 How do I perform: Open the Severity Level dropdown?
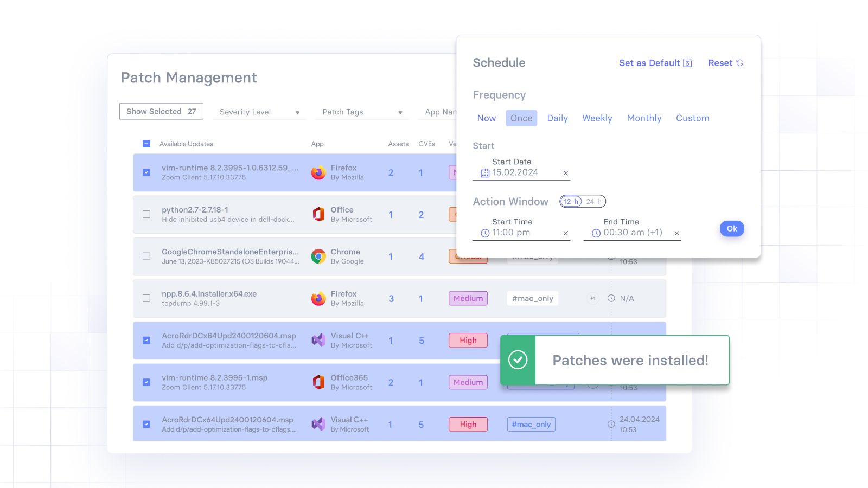[x=259, y=112]
